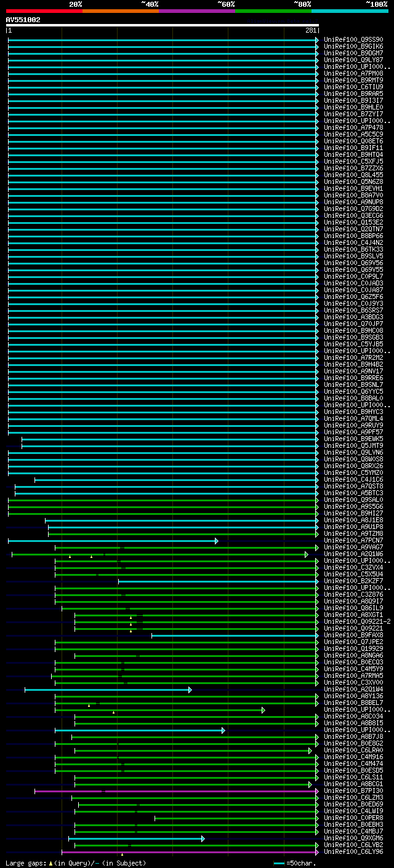Click the UniRef100_Q153E2 hit name
The image size is (394, 868).
[353, 223]
